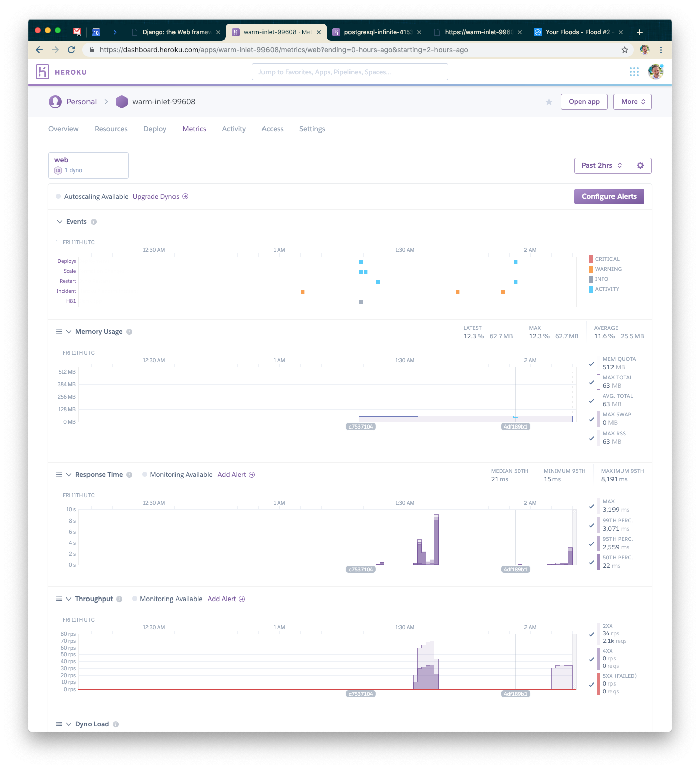Viewport: 700px width, 769px height.
Task: Click the Upgrade Dynos link
Action: (x=156, y=197)
